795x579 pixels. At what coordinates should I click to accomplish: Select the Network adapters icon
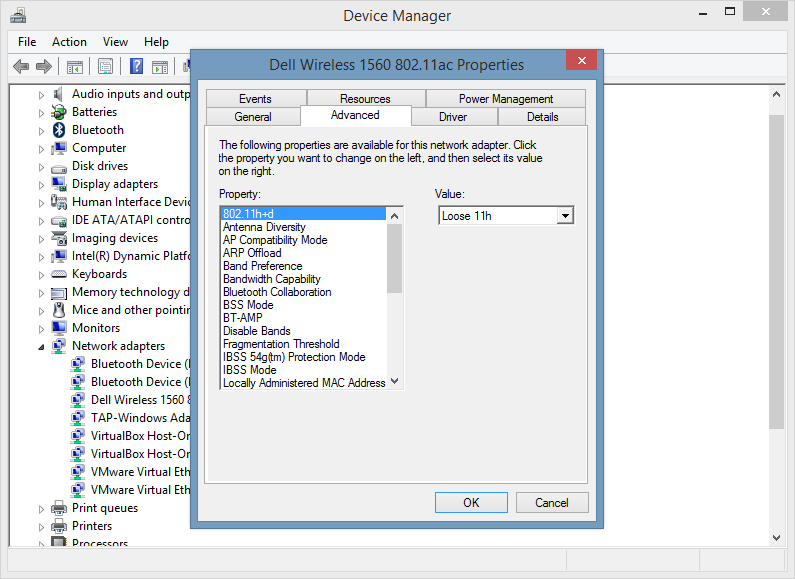point(59,346)
